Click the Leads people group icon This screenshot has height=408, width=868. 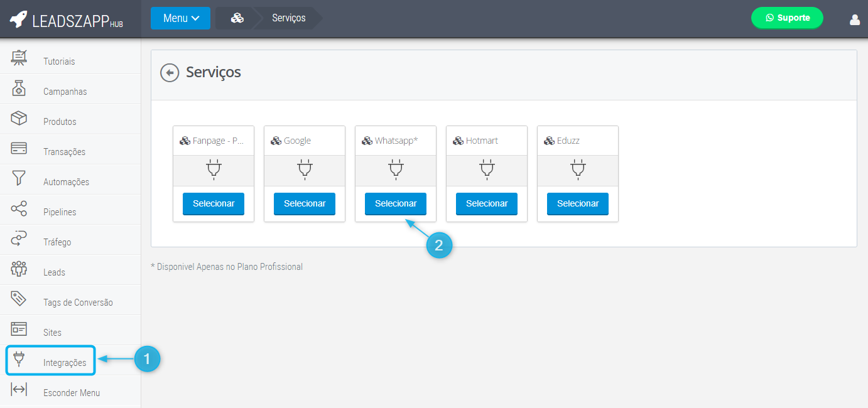point(19,269)
